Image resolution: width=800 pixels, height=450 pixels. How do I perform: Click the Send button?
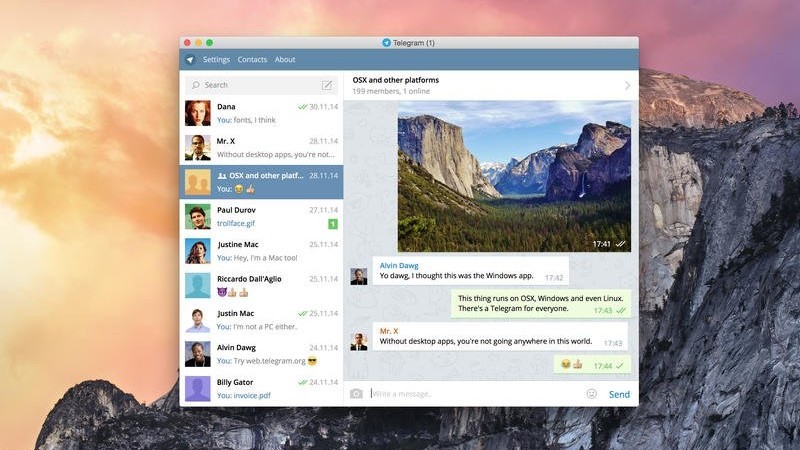pos(619,394)
